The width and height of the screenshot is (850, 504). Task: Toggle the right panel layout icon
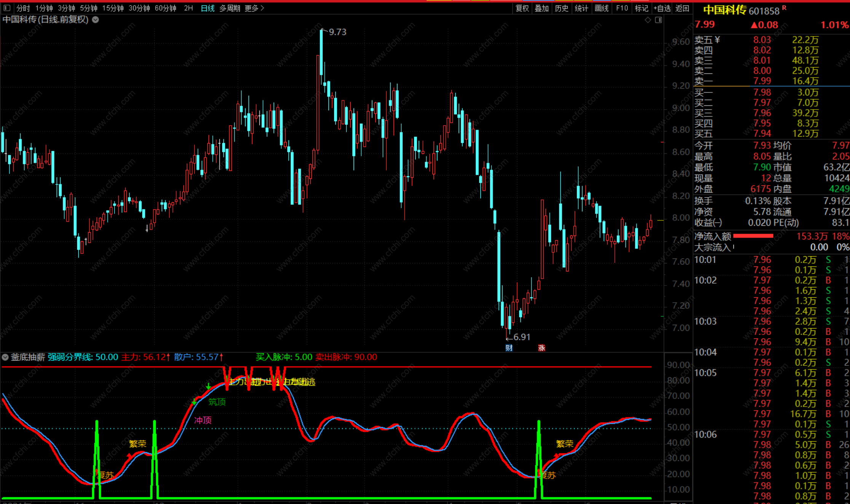(659, 20)
